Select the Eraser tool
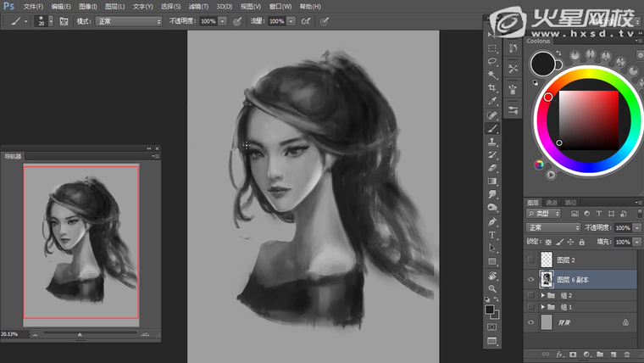The width and height of the screenshot is (644, 363). click(x=492, y=168)
